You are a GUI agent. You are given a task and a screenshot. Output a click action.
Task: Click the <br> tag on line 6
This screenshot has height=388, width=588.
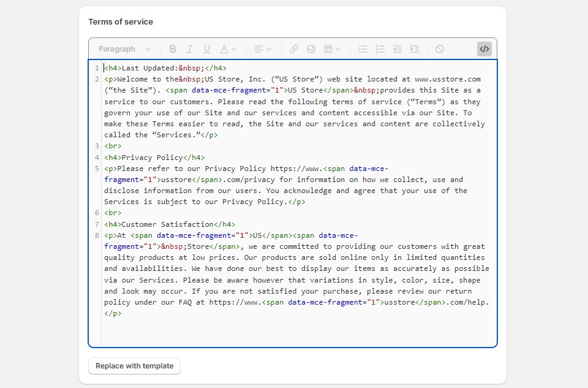click(x=113, y=213)
